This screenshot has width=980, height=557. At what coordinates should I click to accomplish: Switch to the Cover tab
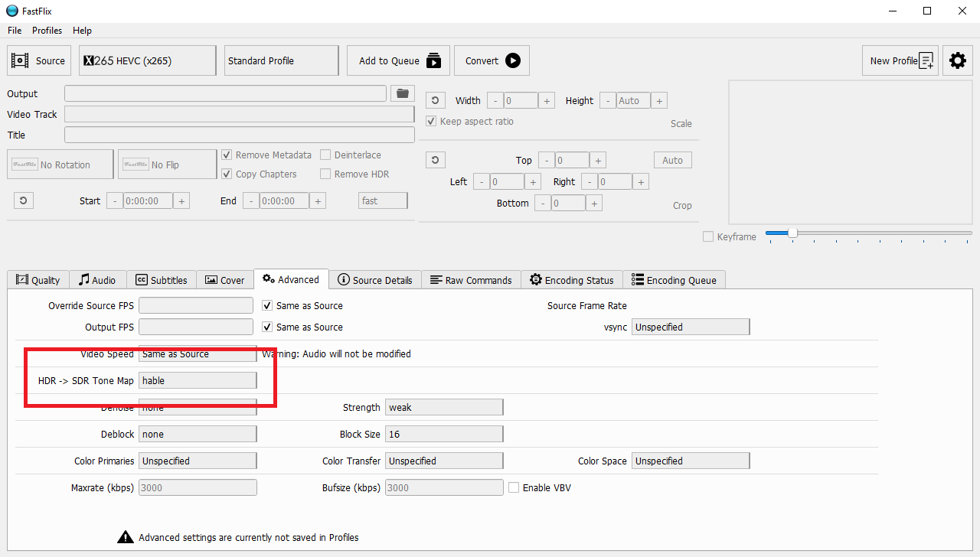point(225,280)
